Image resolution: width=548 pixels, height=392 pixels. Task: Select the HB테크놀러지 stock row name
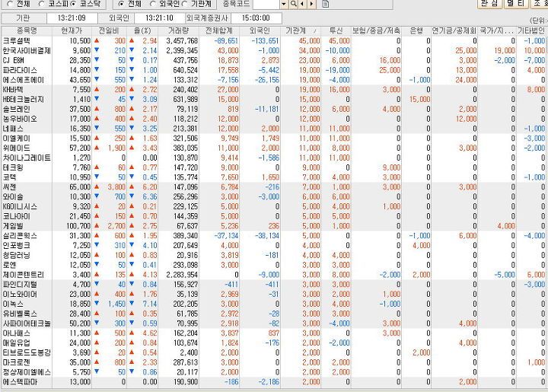[x=23, y=100]
